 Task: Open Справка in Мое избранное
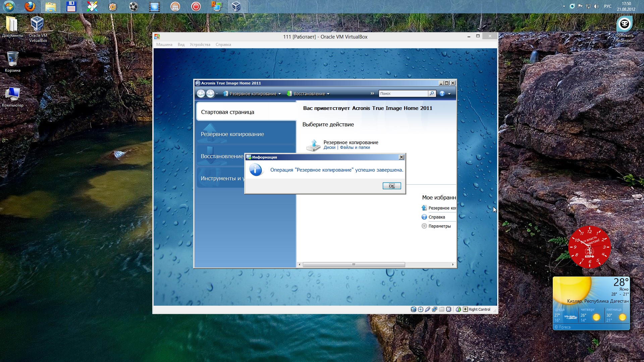433,217
